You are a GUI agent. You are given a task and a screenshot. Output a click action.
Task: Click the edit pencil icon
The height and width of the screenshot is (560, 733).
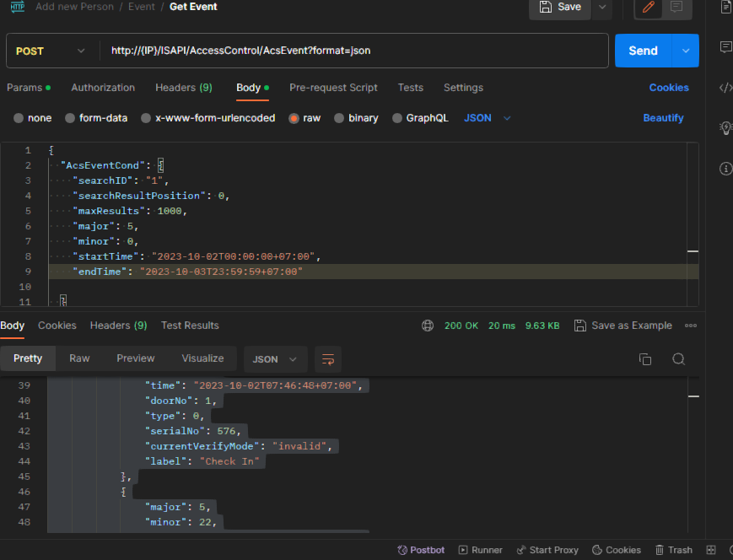point(649,8)
